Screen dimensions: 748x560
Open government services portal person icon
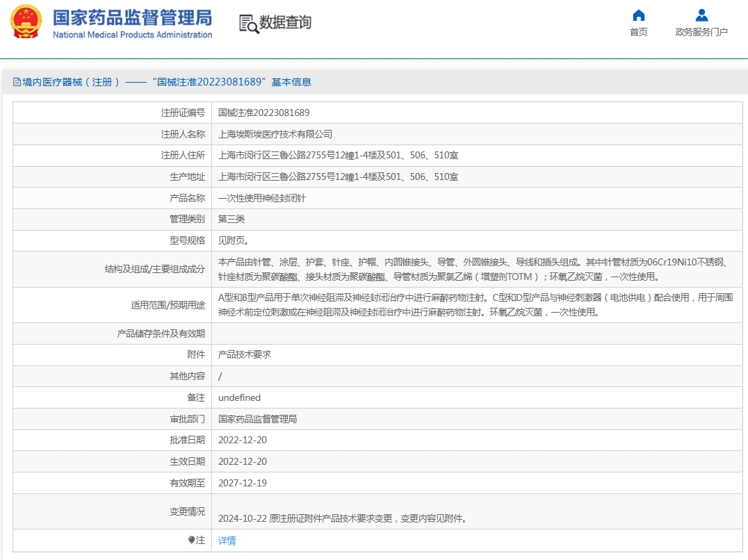pyautogui.click(x=701, y=16)
